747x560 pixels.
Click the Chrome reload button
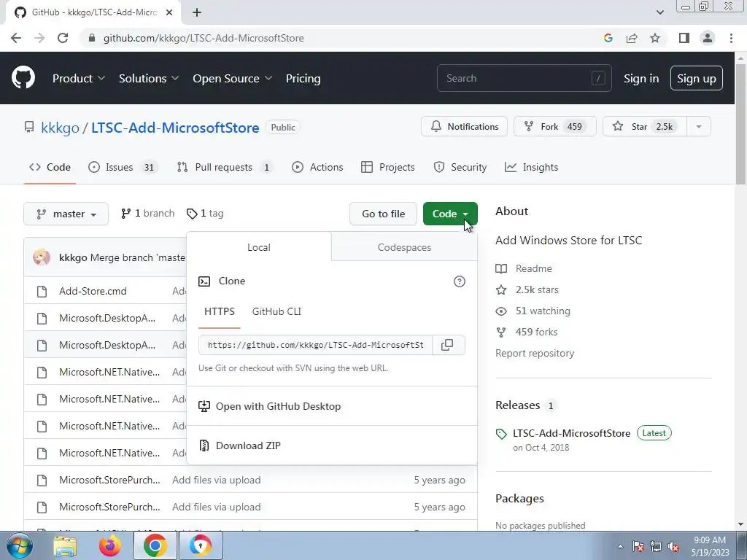tap(63, 38)
